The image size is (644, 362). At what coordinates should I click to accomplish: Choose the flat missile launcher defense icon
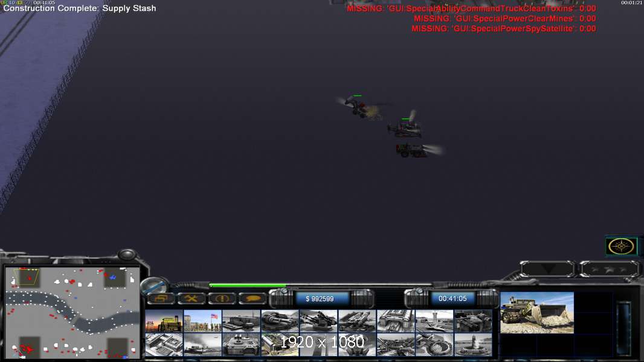point(357,320)
